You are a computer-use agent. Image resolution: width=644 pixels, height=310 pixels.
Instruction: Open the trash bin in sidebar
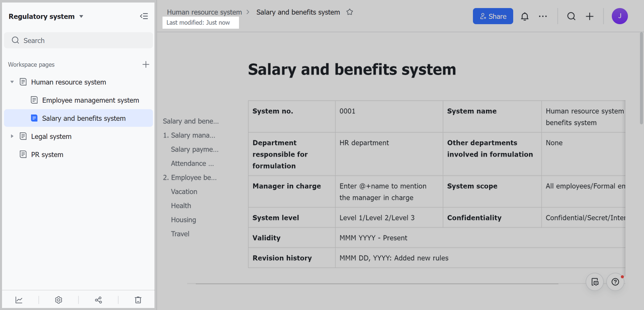pyautogui.click(x=138, y=300)
